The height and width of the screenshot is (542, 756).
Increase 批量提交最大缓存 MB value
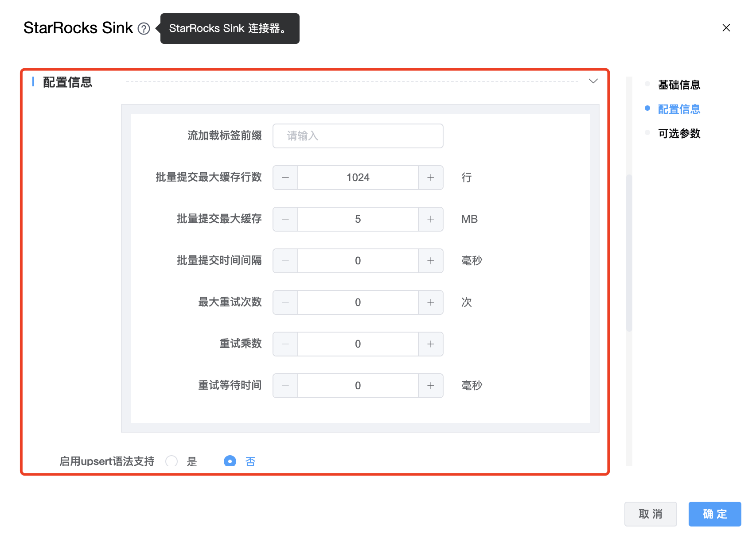pyautogui.click(x=430, y=219)
